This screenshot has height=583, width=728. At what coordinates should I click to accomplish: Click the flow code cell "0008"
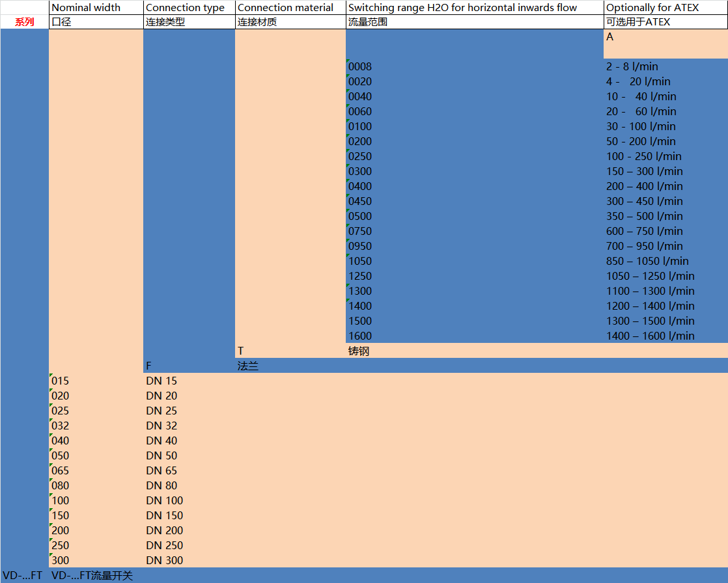coord(474,66)
